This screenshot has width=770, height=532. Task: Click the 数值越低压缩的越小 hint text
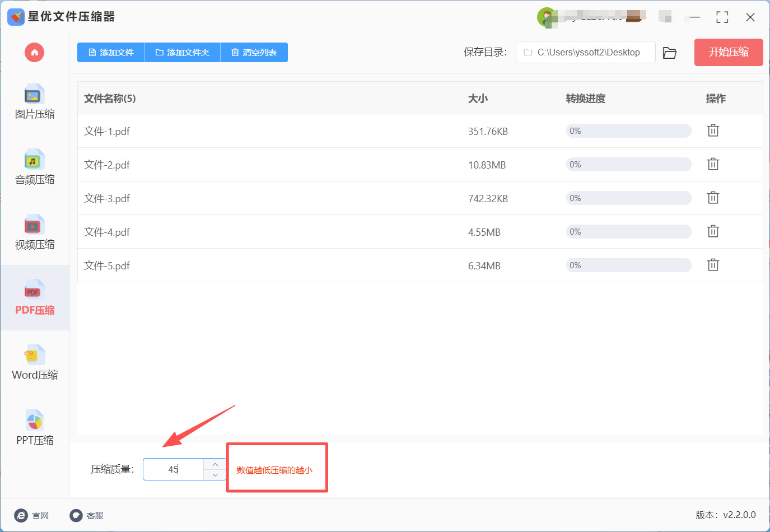274,470
